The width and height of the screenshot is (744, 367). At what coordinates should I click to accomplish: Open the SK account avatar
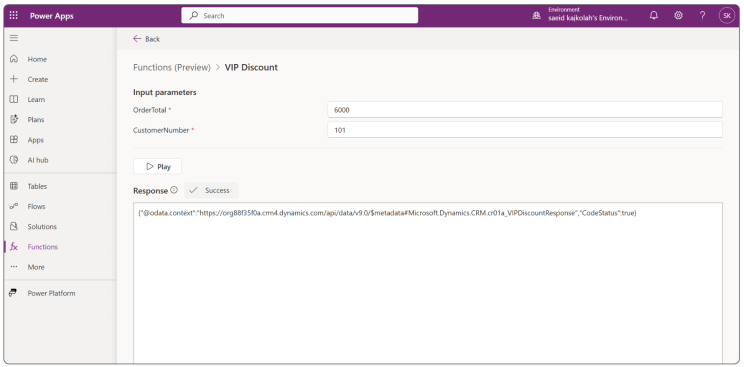[726, 16]
